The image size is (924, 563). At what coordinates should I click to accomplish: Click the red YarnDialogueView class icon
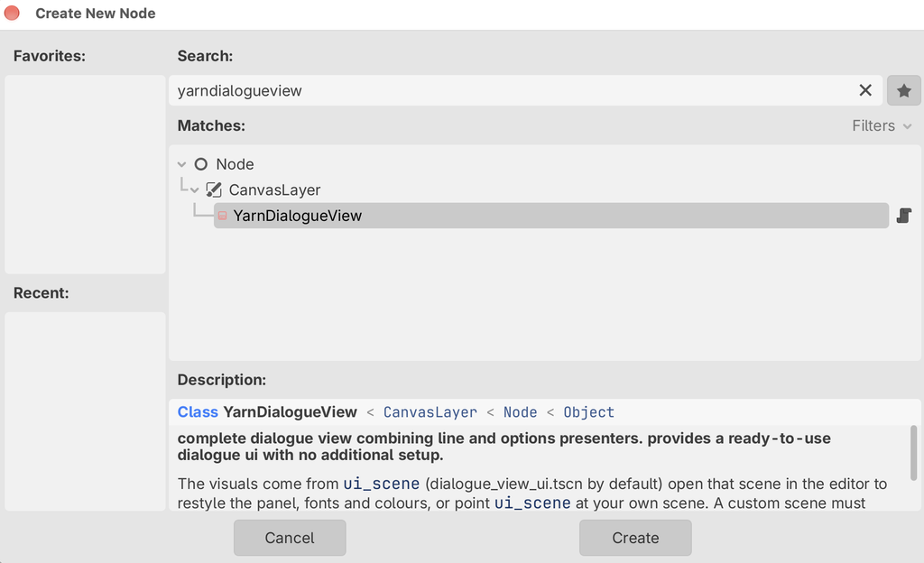(222, 216)
